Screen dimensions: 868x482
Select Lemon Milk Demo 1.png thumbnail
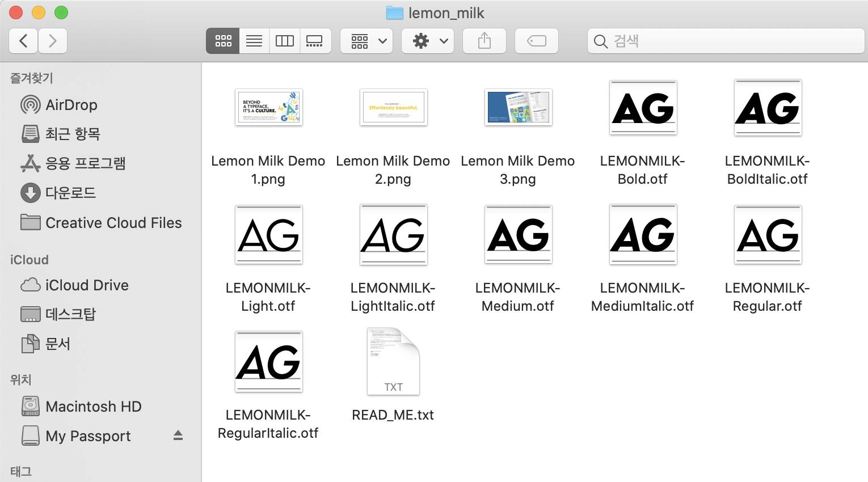pyautogui.click(x=269, y=107)
